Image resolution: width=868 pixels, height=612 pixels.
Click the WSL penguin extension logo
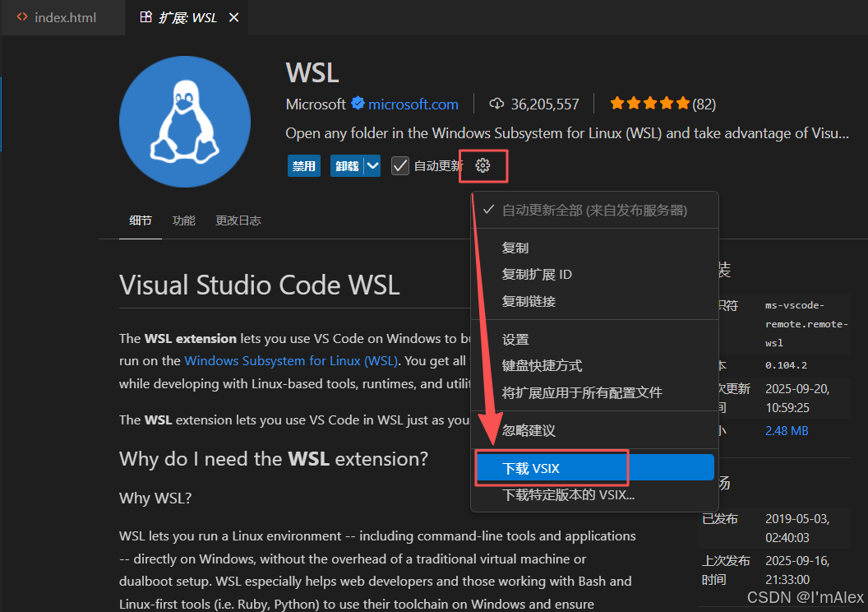(x=185, y=121)
